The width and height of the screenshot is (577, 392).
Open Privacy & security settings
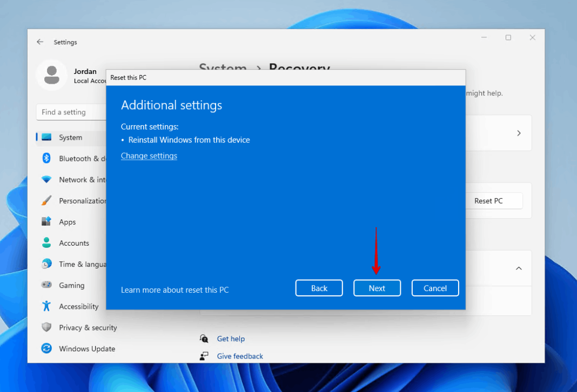(x=49, y=327)
